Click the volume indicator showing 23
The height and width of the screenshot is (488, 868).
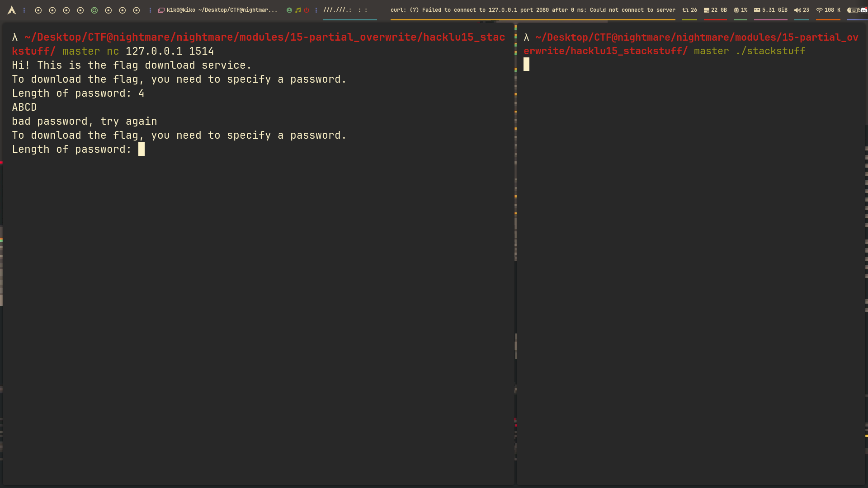coord(802,10)
